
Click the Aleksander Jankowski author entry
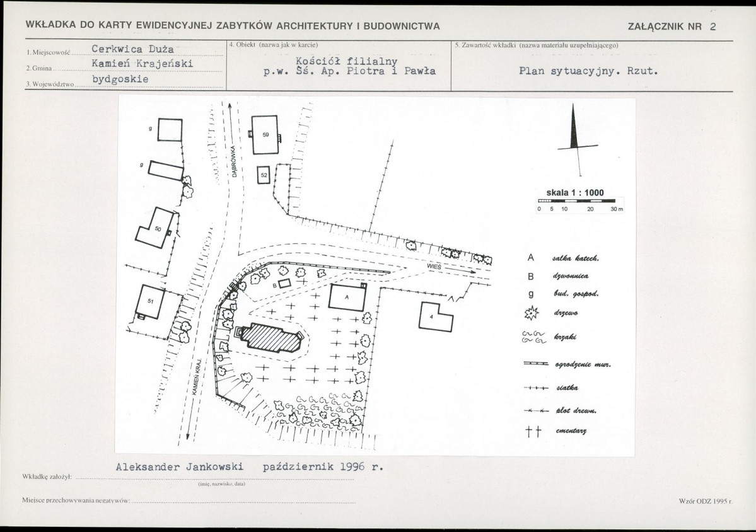click(x=180, y=468)
